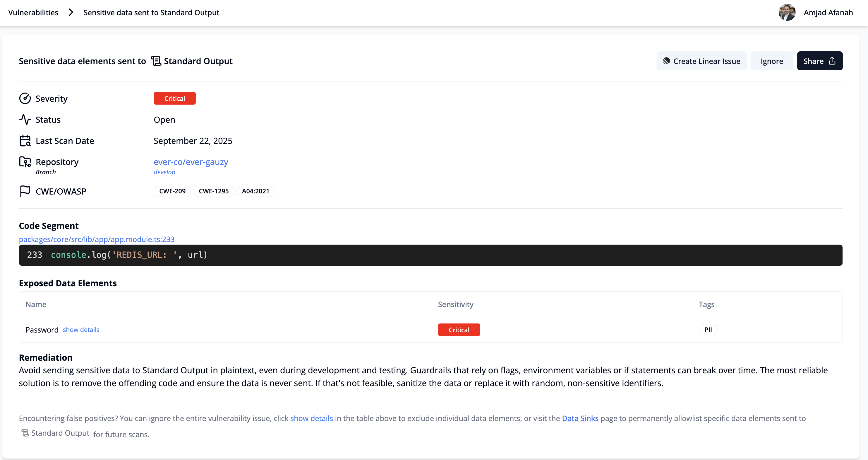Click the Linear logo icon
The image size is (868, 460).
point(666,61)
